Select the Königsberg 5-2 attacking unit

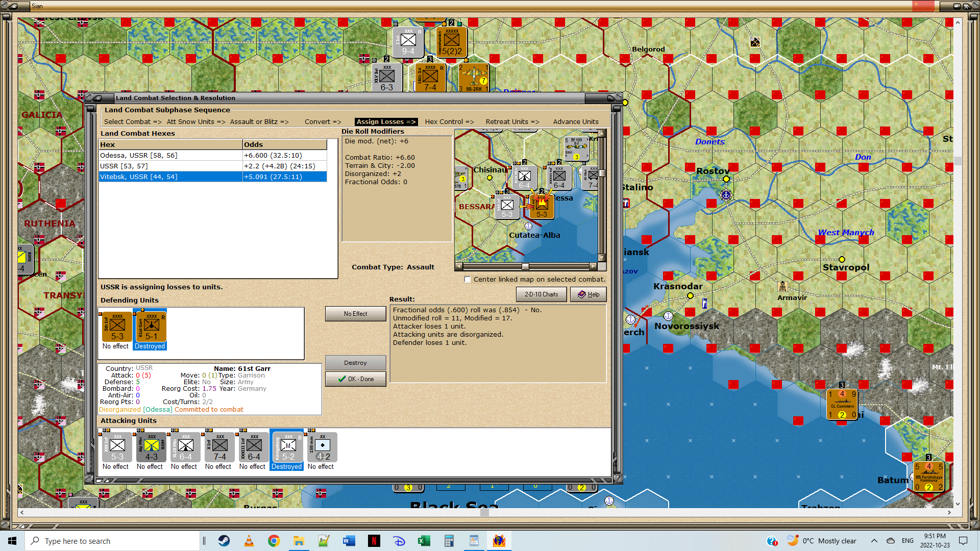pos(288,447)
